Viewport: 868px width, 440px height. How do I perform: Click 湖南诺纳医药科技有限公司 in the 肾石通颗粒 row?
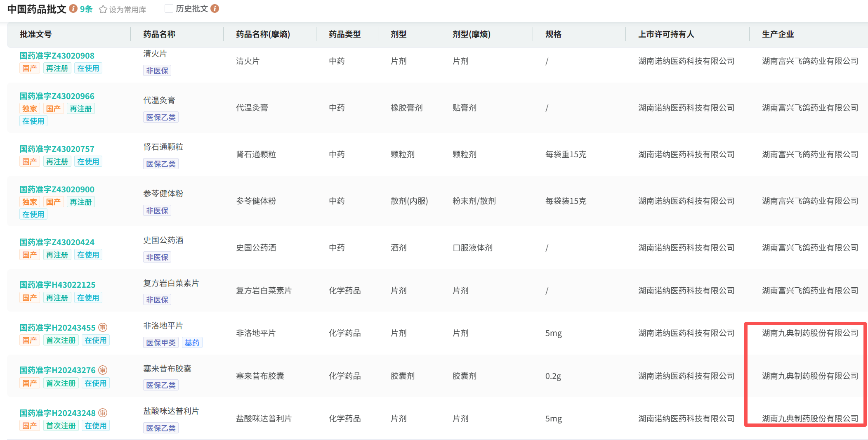coord(686,154)
